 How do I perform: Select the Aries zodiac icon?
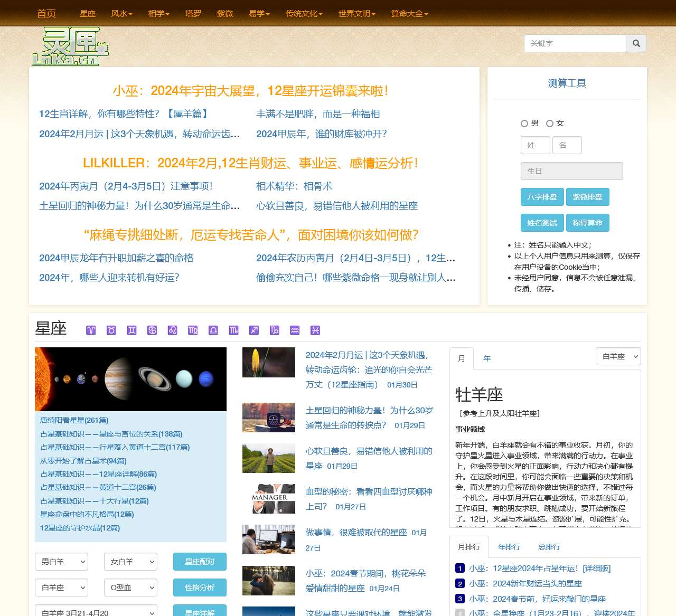point(90,330)
